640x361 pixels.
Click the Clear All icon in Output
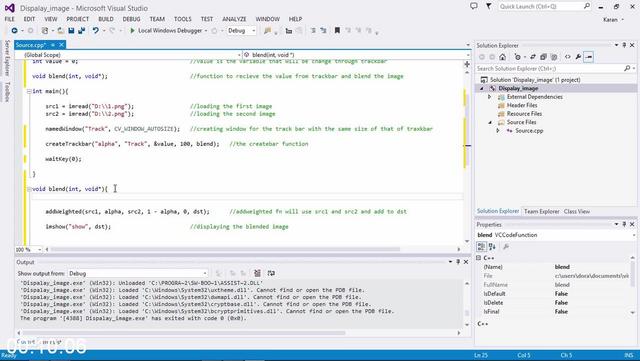257,273
